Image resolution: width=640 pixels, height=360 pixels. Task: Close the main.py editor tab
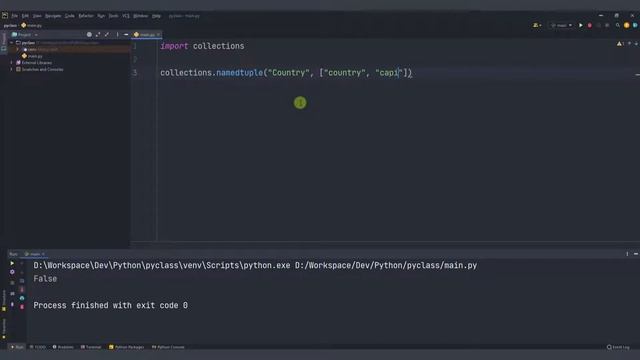158,35
